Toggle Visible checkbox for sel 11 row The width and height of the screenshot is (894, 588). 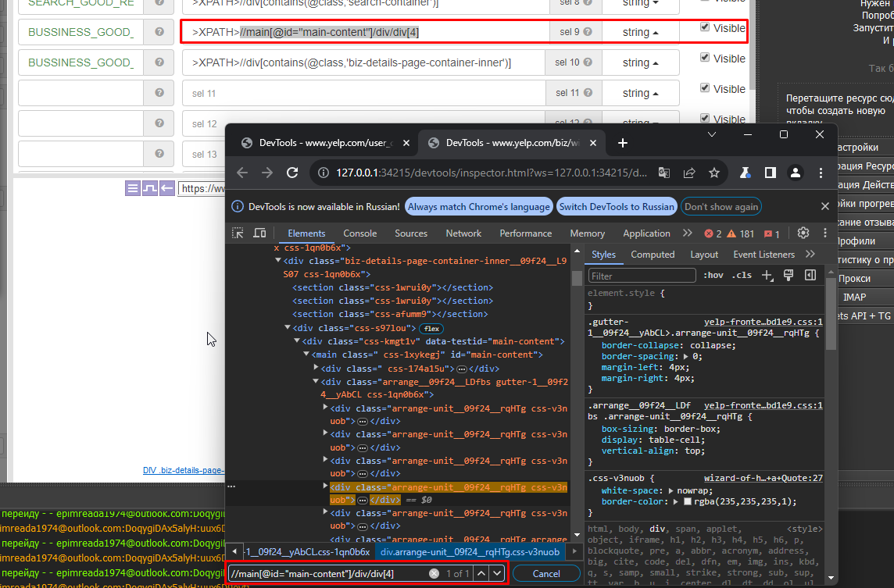[x=705, y=88]
